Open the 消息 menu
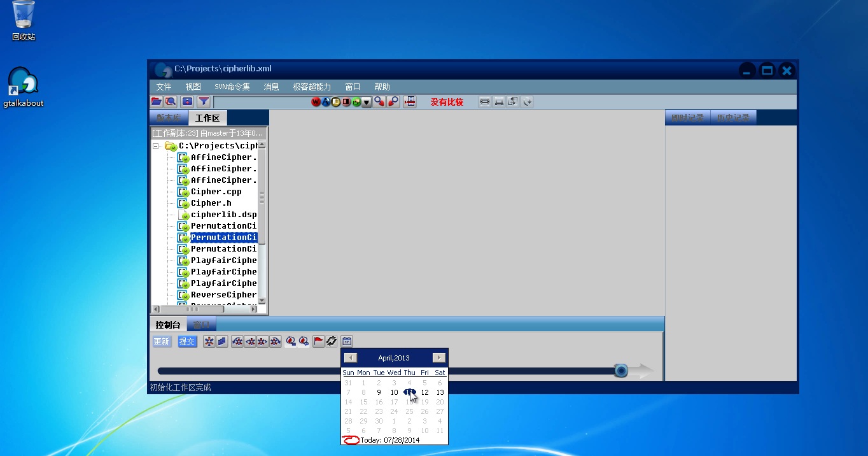The image size is (868, 456). [x=272, y=87]
